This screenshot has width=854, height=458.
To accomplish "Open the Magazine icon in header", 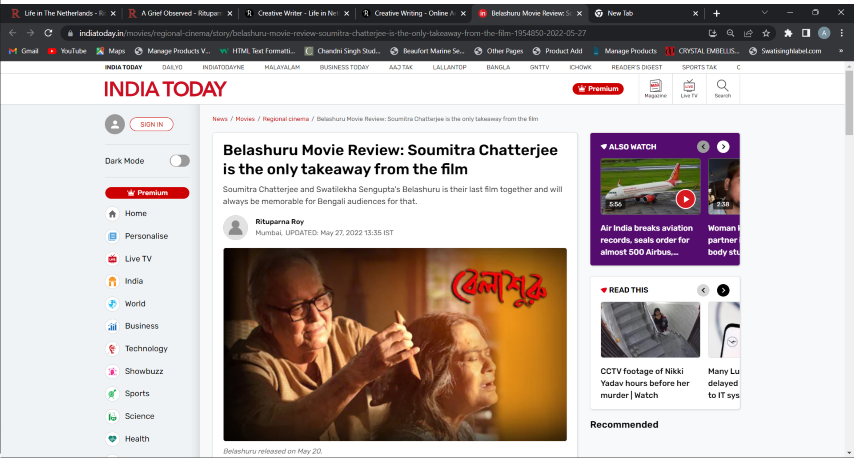I will pyautogui.click(x=655, y=88).
